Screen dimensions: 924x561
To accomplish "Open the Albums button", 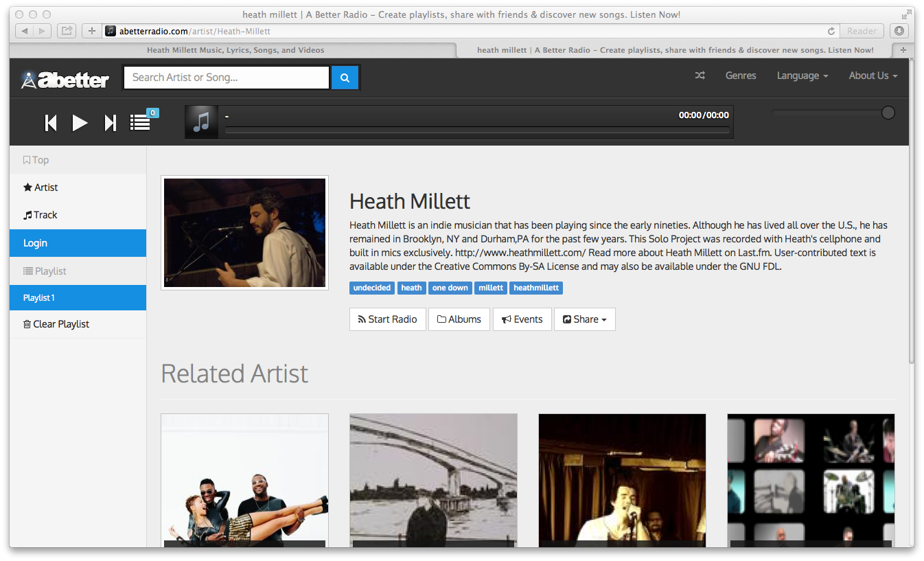I will coord(459,319).
